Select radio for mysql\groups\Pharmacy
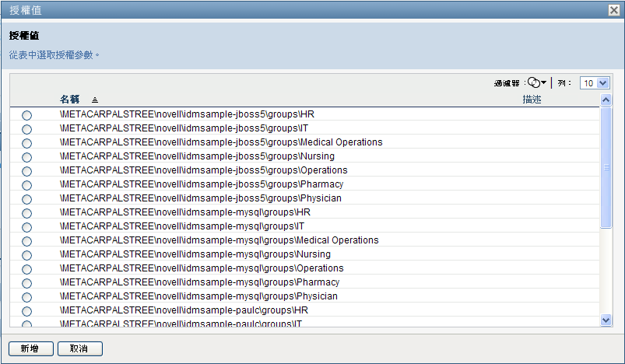The width and height of the screenshot is (625, 364). (26, 283)
